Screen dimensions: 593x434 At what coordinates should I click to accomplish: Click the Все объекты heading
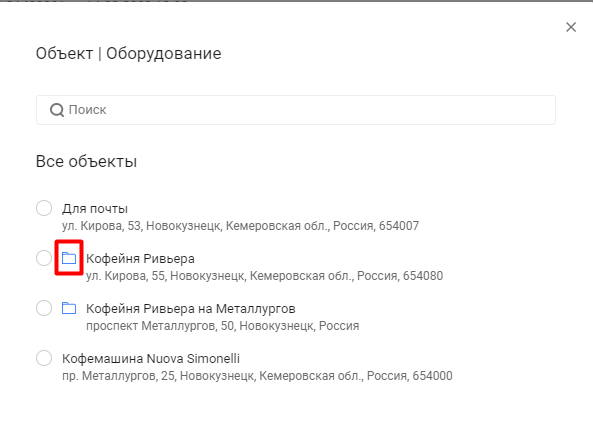click(86, 161)
